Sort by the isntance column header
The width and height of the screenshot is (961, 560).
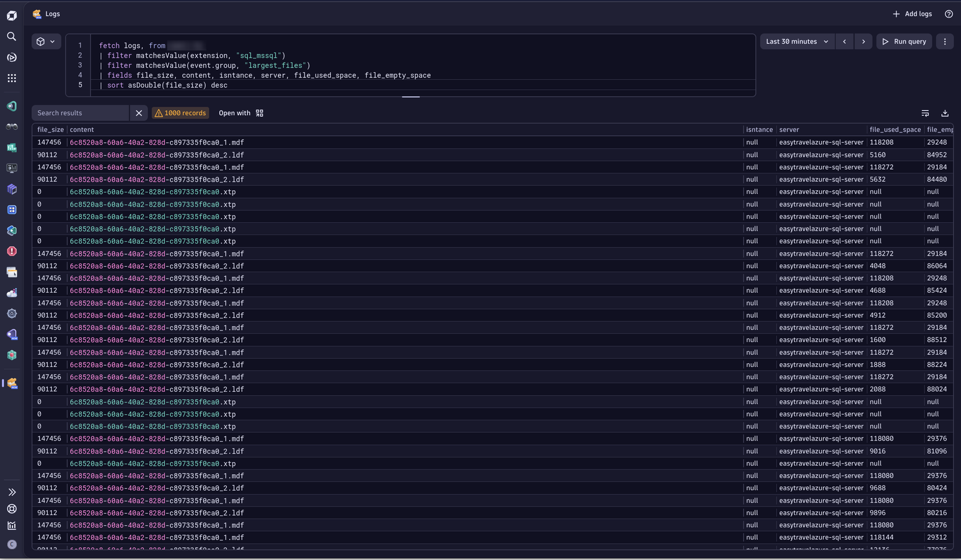pos(759,130)
